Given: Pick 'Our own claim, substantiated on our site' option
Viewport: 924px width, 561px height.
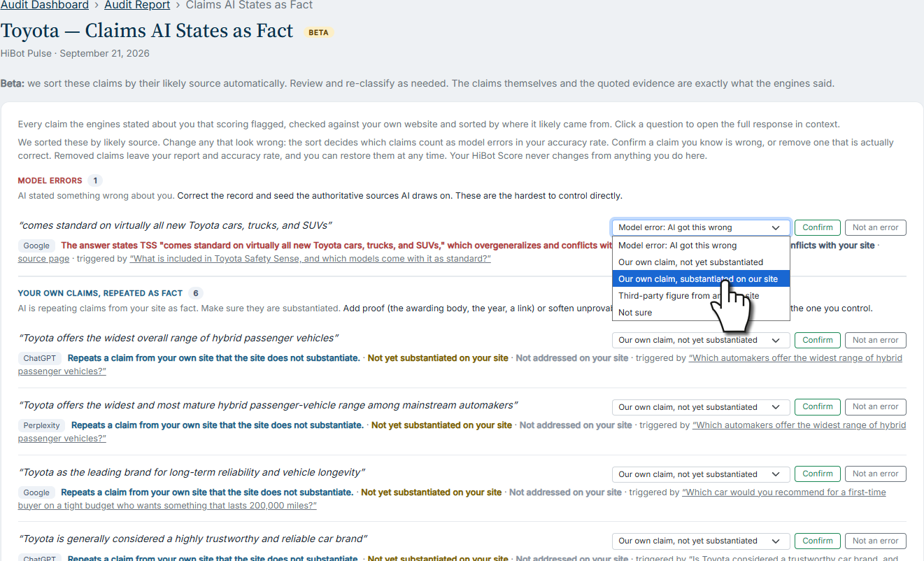Looking at the screenshot, I should (x=701, y=279).
